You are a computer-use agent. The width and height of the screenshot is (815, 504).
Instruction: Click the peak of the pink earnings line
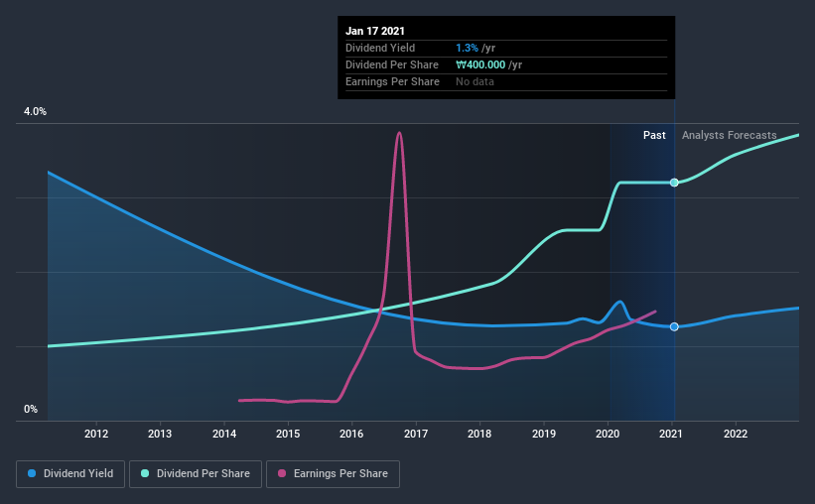[x=399, y=133]
